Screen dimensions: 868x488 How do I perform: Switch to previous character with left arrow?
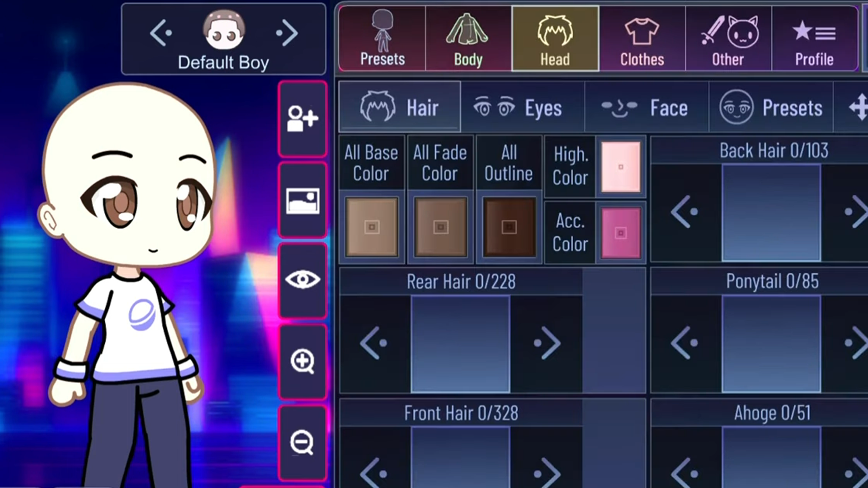point(161,33)
